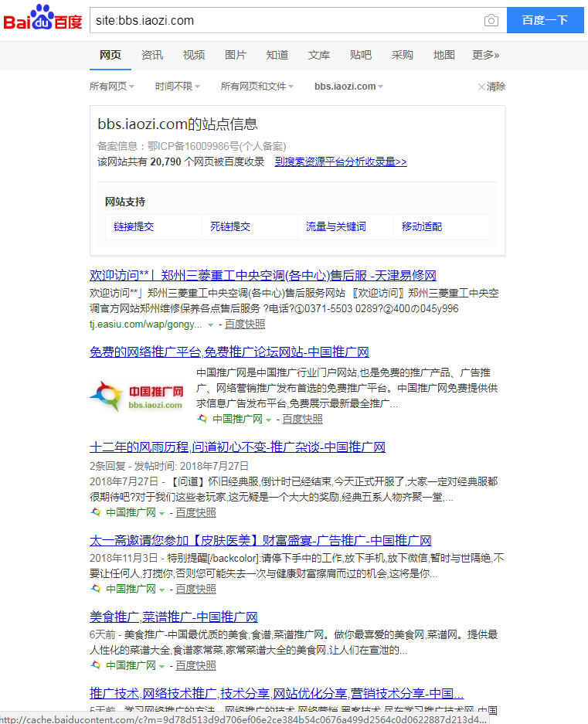
Task: Expand the bbs.iaozi.com site filter dropdown
Action: [x=348, y=87]
